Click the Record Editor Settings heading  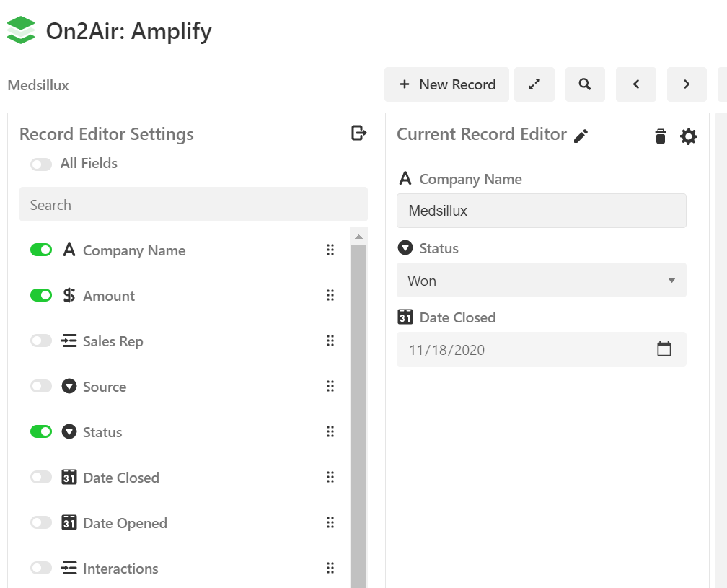106,134
